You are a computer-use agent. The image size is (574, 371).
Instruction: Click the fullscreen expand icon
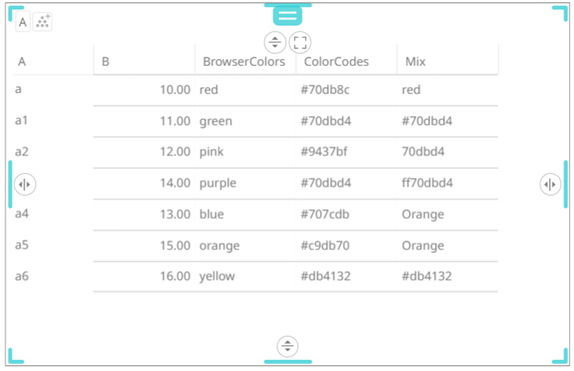[300, 42]
